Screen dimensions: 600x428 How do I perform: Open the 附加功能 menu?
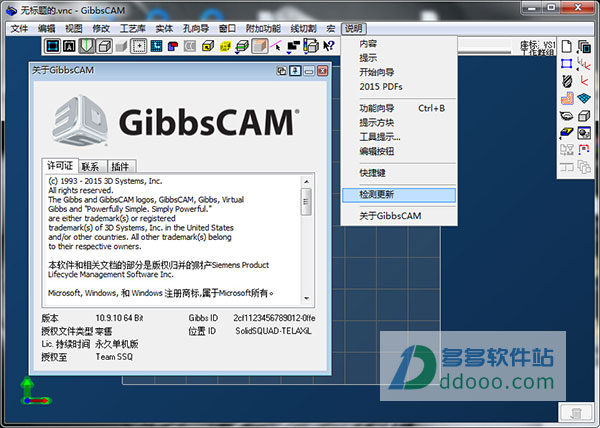[263, 29]
